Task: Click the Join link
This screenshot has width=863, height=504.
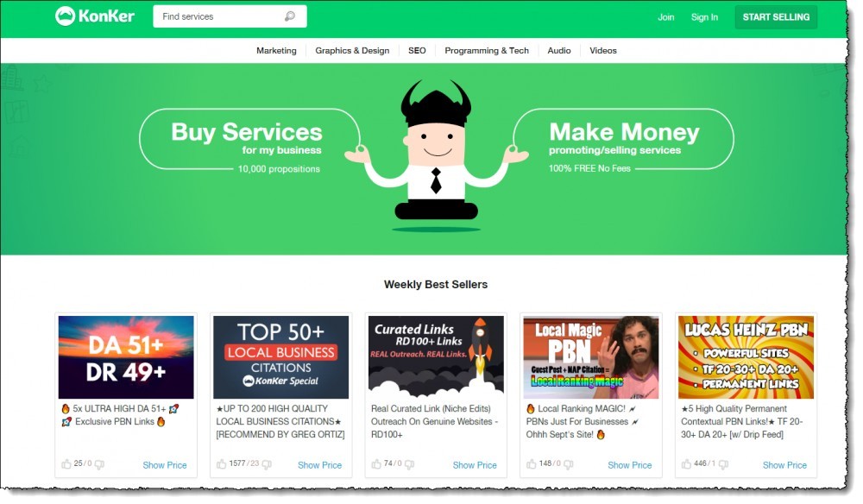Action: coord(666,17)
